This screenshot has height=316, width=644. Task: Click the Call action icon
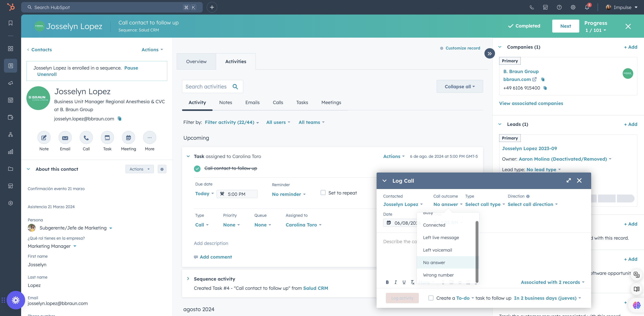click(86, 138)
